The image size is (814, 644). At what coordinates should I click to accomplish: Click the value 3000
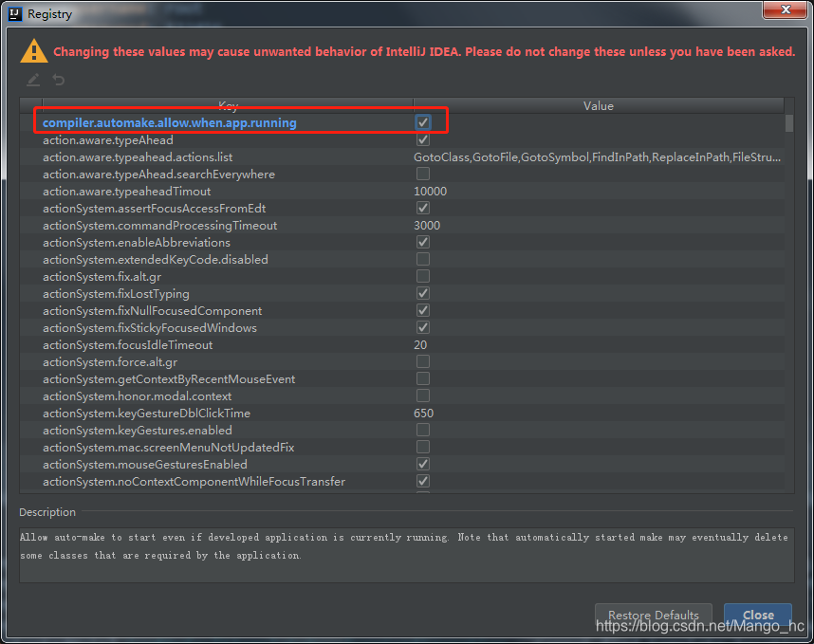tap(427, 225)
